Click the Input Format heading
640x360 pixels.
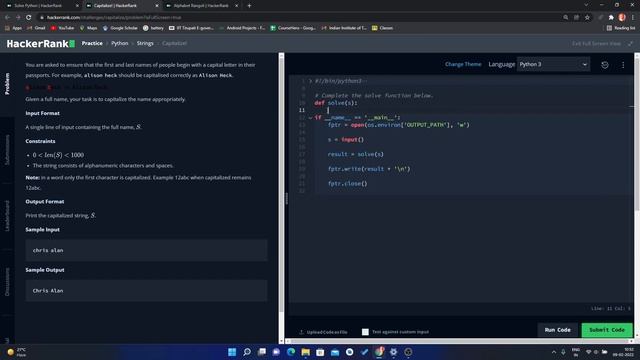pos(42,113)
